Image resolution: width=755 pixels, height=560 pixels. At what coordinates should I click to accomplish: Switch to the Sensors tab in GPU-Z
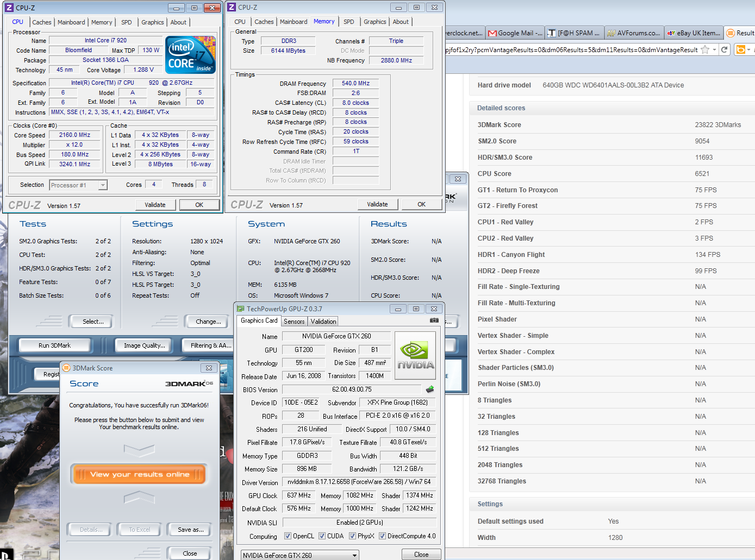pyautogui.click(x=294, y=322)
